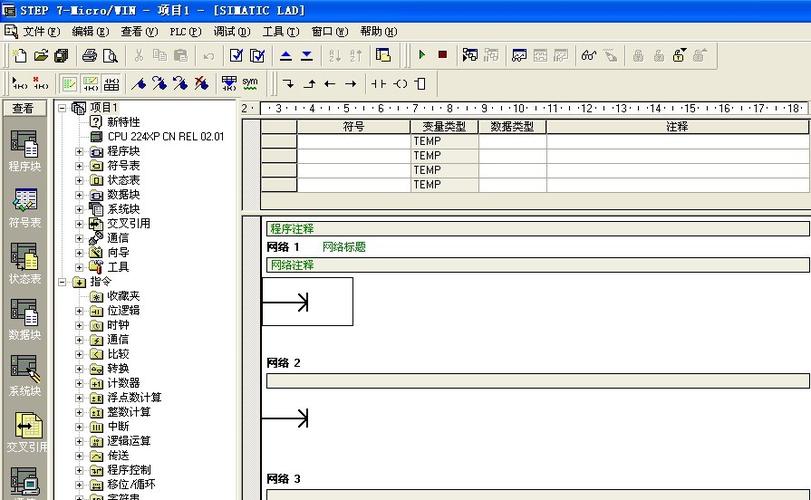
Task: Open 程序块 in the navigation bar
Action: 24,150
